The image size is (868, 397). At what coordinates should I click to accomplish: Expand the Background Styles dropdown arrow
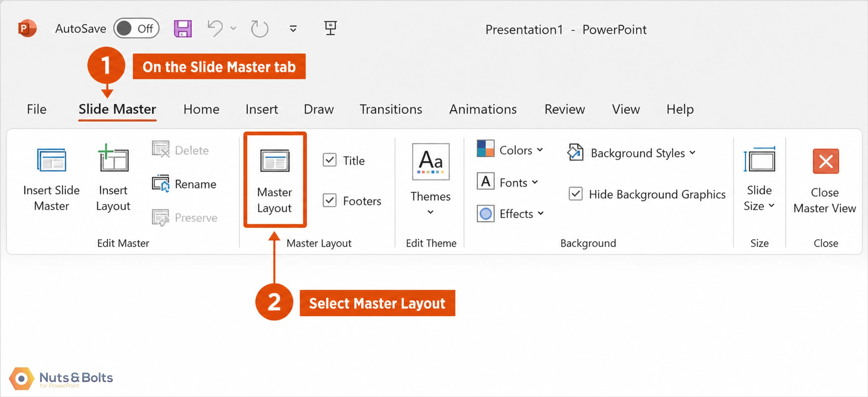click(692, 152)
